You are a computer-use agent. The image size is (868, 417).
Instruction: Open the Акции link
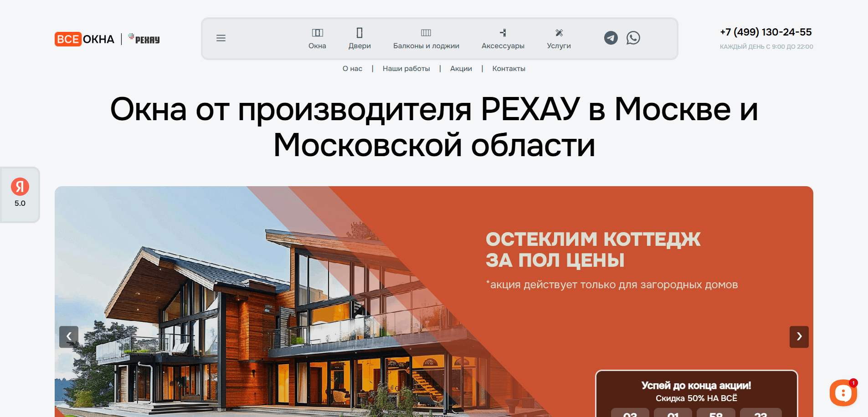pos(461,69)
